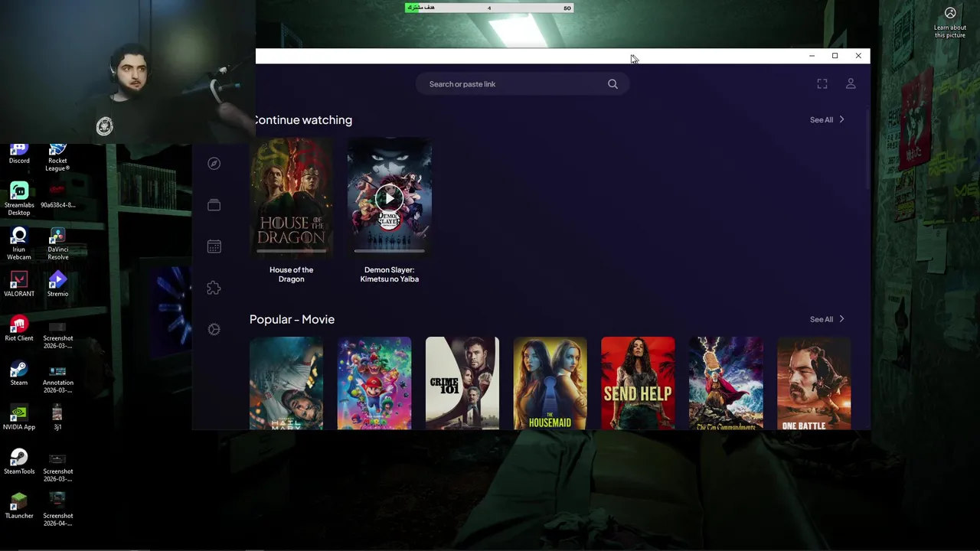Open the Calendar icon in Stremio sidebar
Screen dimensions: 980x551
tap(214, 246)
